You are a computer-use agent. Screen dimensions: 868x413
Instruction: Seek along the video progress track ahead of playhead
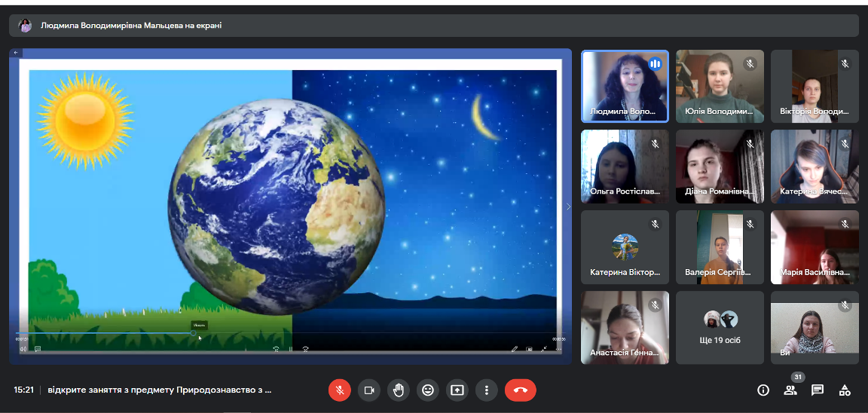(x=379, y=333)
